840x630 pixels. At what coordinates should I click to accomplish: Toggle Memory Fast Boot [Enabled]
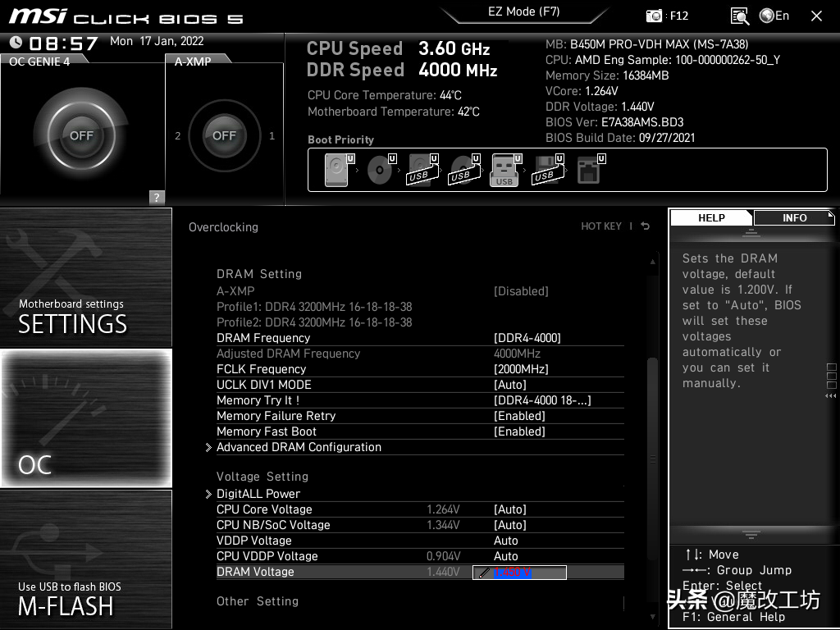point(519,431)
